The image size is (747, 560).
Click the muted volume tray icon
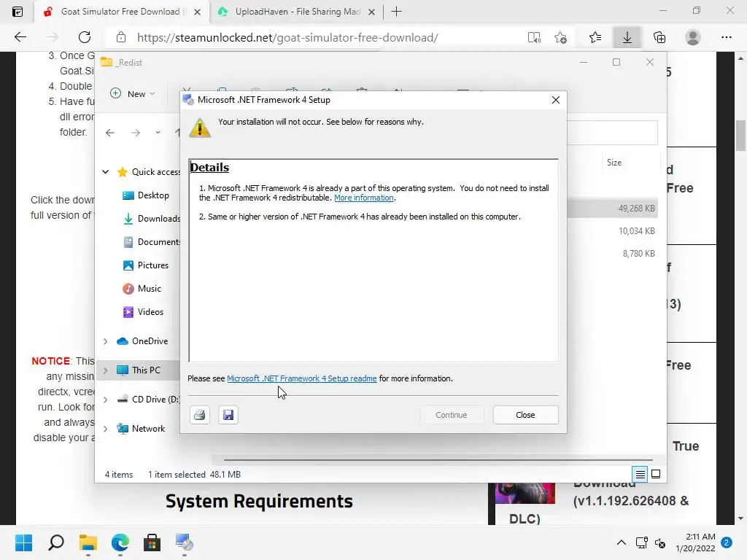[659, 542]
